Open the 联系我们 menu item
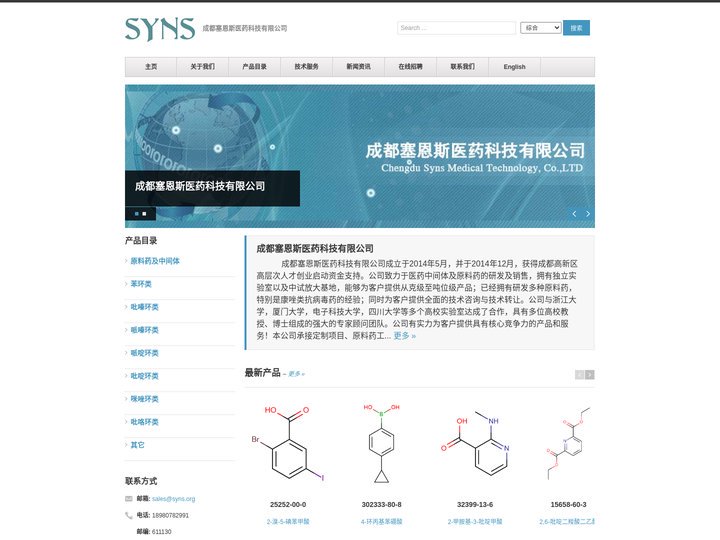 (462, 67)
